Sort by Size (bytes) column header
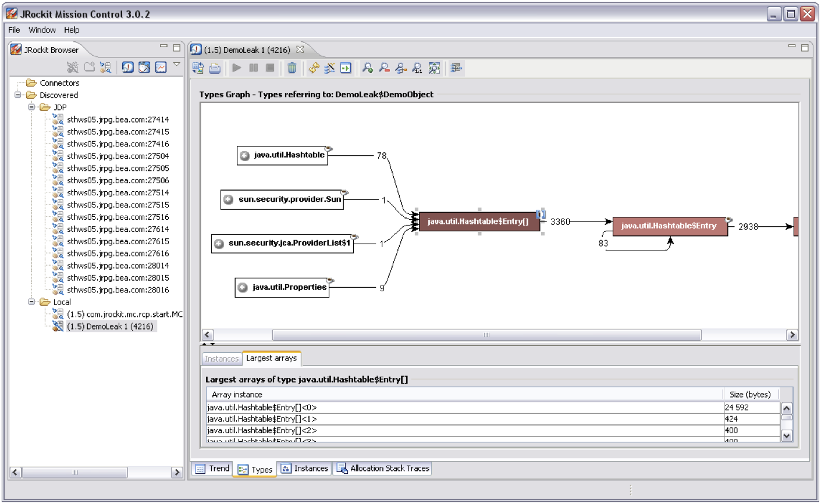Screen dimensions: 821x504 click(751, 394)
